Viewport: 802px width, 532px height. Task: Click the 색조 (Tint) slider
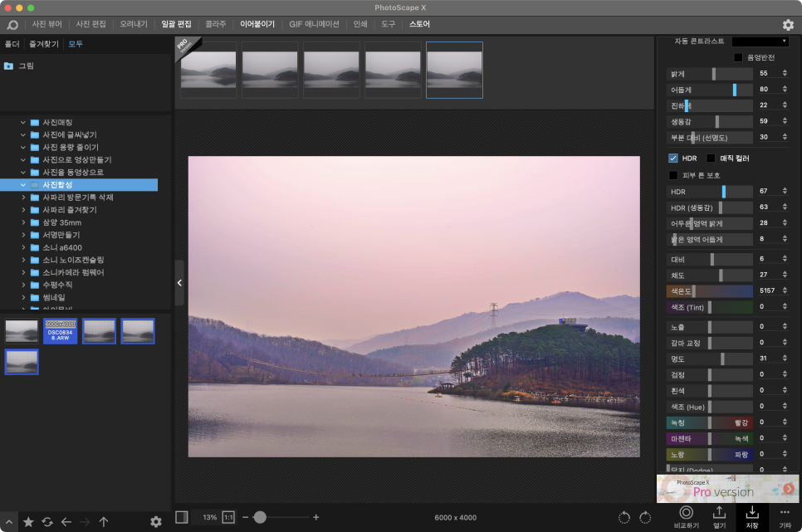click(x=709, y=307)
